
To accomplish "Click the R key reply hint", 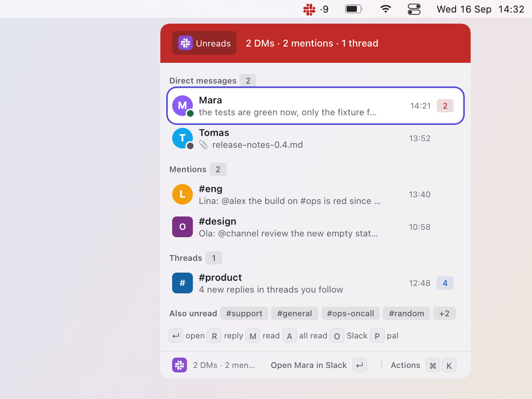I will pyautogui.click(x=214, y=335).
